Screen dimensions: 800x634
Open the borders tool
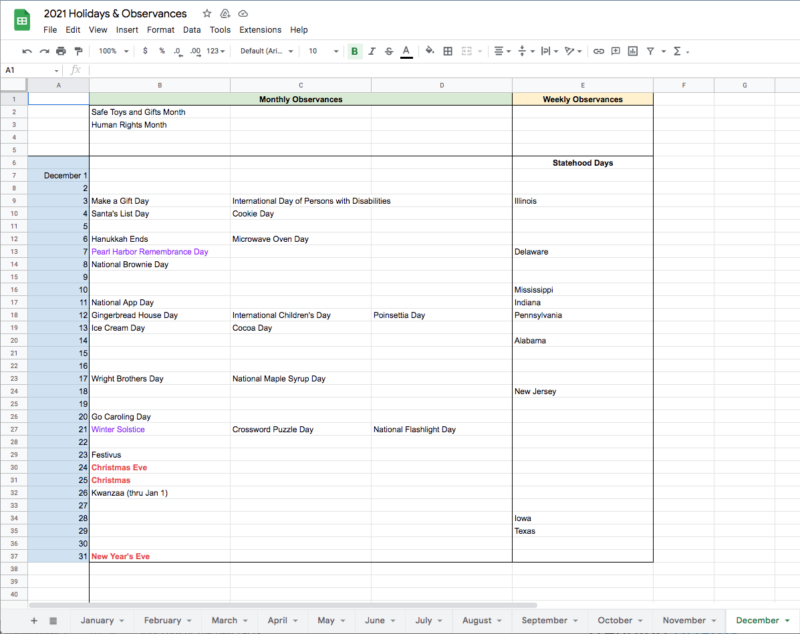448,51
